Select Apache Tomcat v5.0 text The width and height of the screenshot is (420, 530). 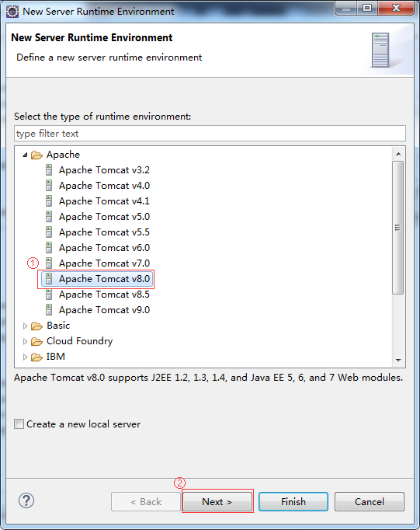(104, 217)
